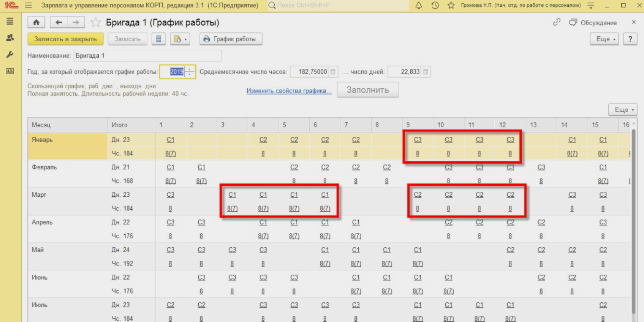
Task: Click the back navigation arrow
Action: pyautogui.click(x=59, y=23)
